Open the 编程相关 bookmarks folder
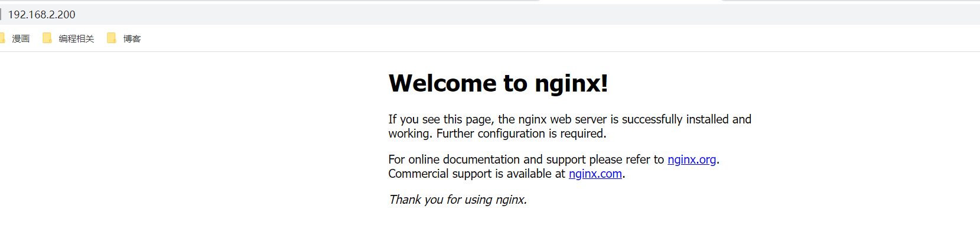This screenshot has width=980, height=251. (x=68, y=38)
